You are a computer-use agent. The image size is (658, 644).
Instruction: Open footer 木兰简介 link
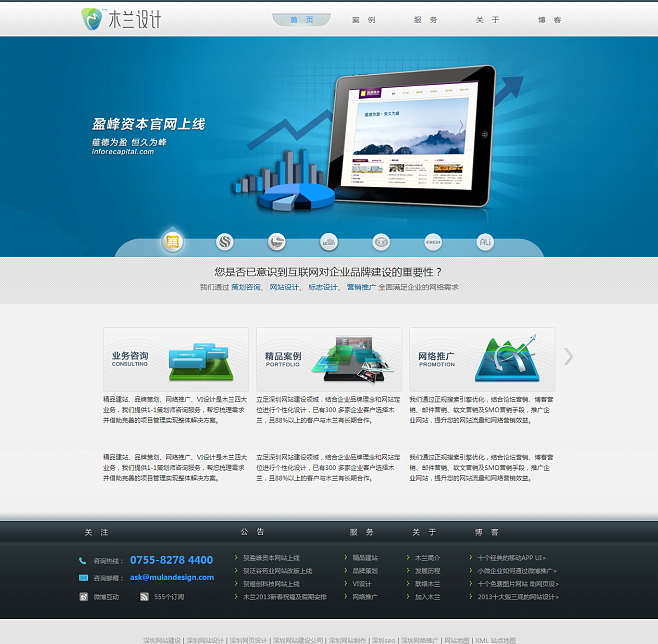[x=428, y=558]
